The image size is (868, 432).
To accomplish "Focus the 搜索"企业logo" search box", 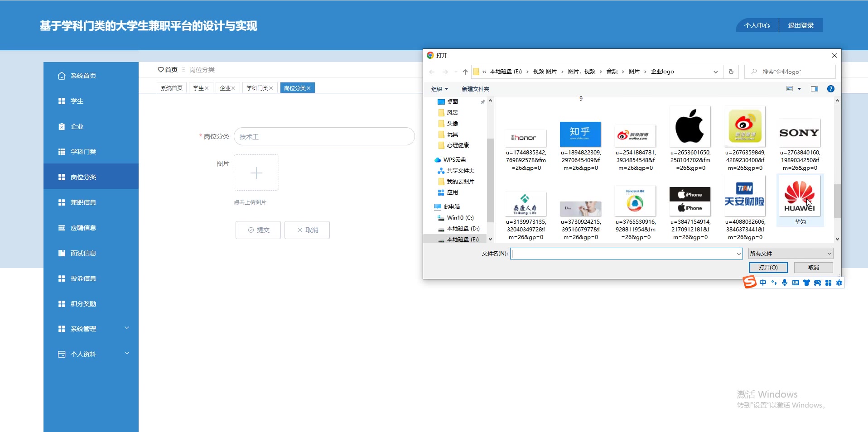I will tap(790, 72).
